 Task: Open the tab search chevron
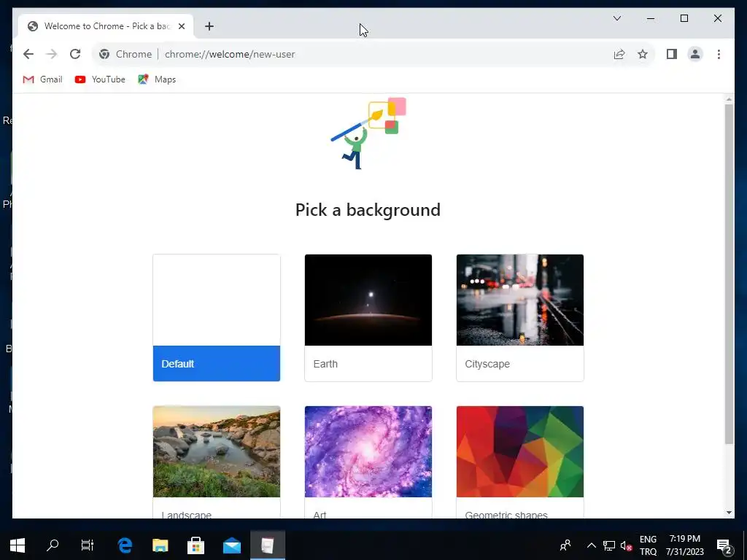coord(617,18)
